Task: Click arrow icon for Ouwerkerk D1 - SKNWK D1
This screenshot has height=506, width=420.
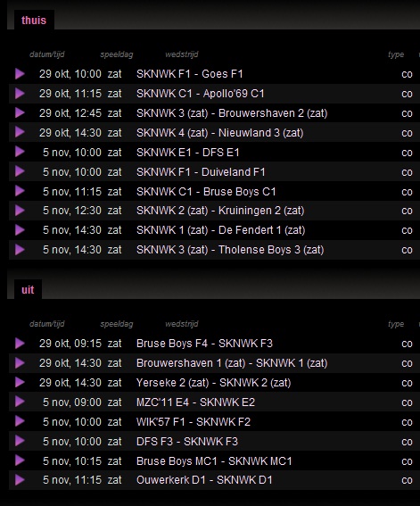Action: 20,480
